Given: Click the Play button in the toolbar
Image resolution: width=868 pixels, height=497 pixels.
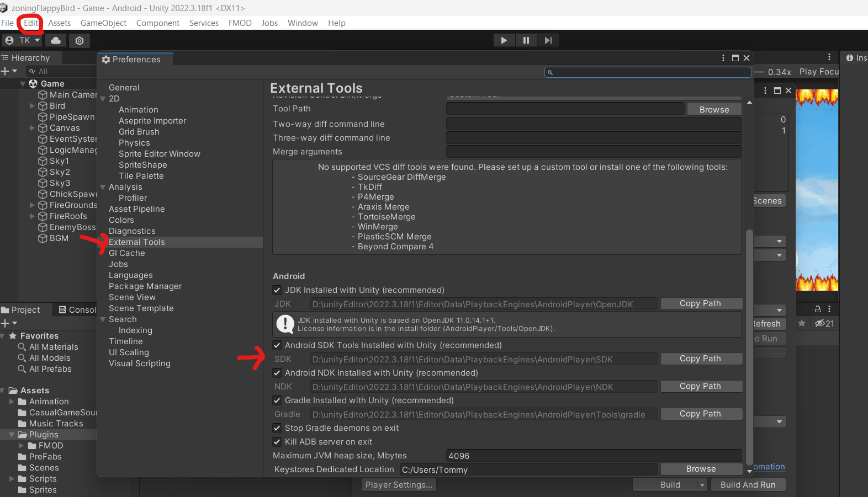Looking at the screenshot, I should [x=504, y=40].
